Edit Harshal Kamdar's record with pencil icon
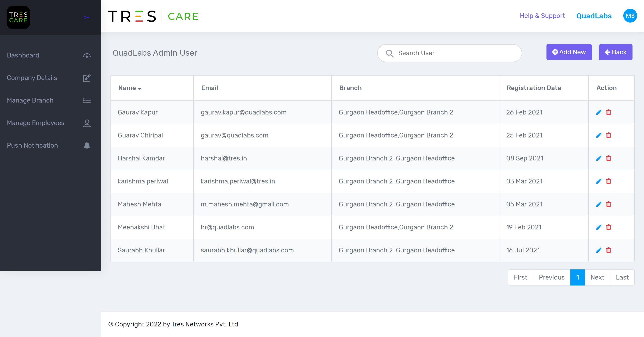This screenshot has height=337, width=644. pyautogui.click(x=598, y=158)
